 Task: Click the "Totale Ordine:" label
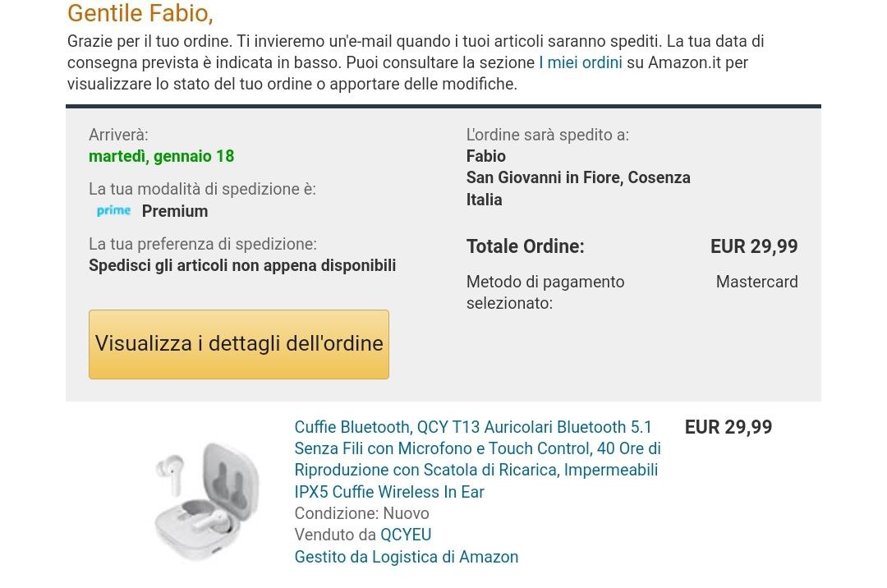(525, 246)
